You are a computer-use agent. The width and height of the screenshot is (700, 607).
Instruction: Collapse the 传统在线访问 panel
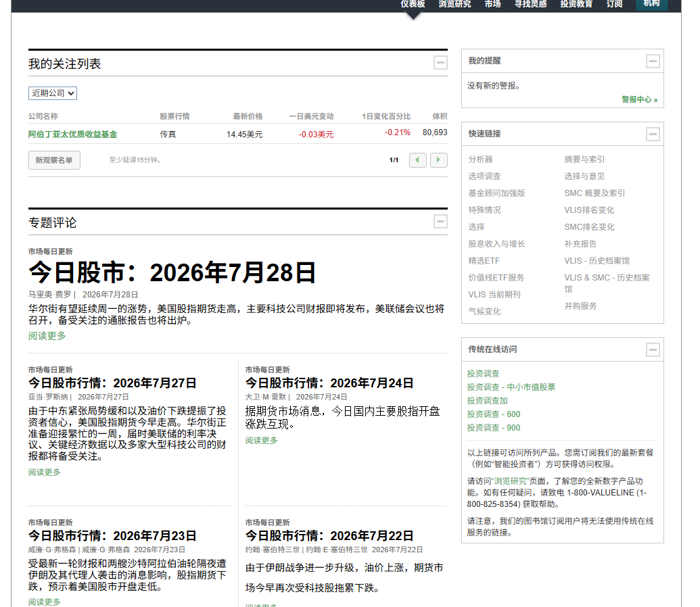653,350
